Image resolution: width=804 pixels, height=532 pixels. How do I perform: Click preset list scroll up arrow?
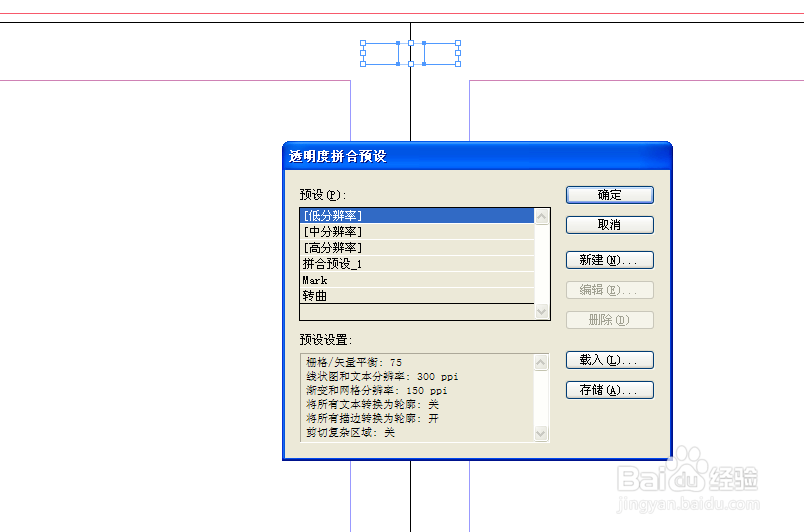(541, 217)
